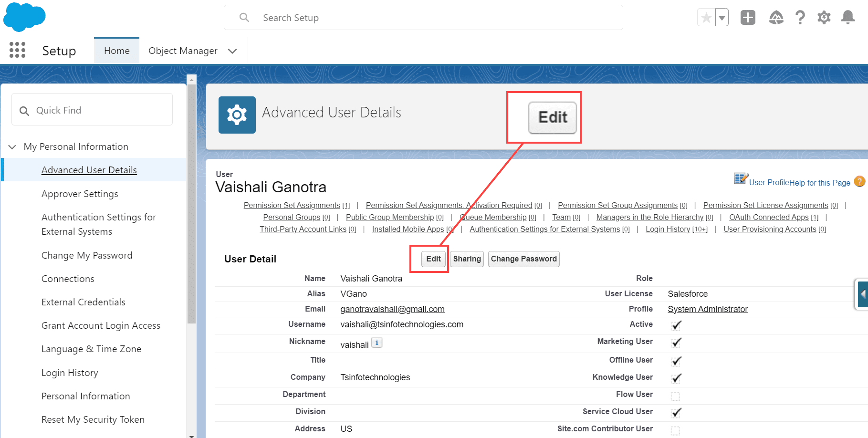
Task: Open the Trailhead guidance icon
Action: 776,18
